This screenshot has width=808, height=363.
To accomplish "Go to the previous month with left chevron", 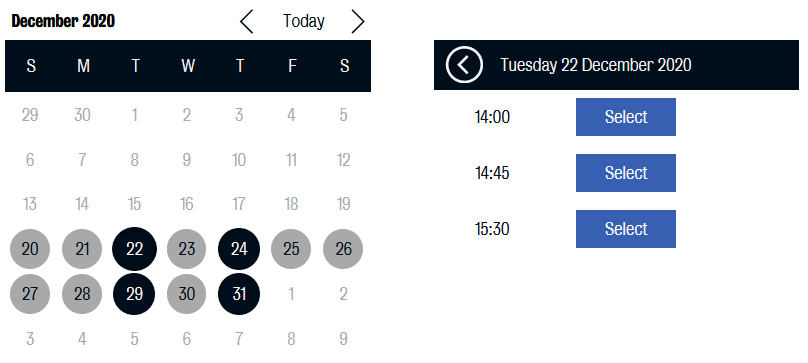I will [x=247, y=22].
